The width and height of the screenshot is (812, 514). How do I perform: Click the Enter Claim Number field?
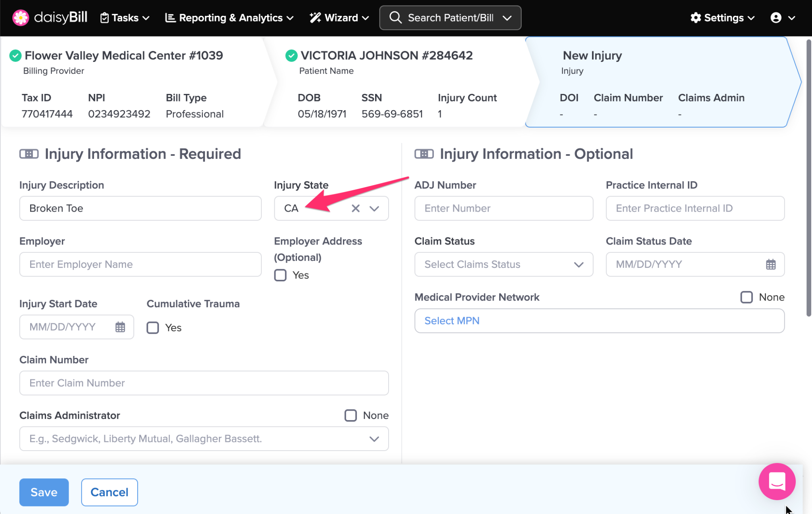(204, 383)
